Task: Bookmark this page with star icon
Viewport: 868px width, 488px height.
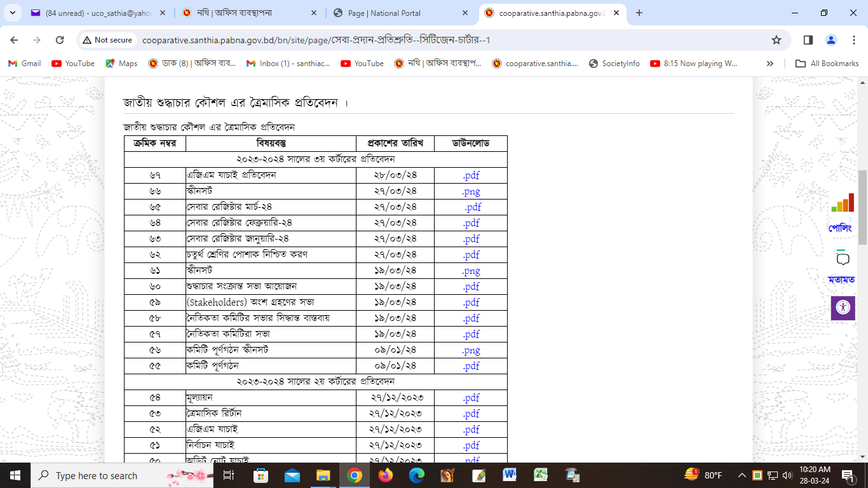Action: tap(776, 40)
